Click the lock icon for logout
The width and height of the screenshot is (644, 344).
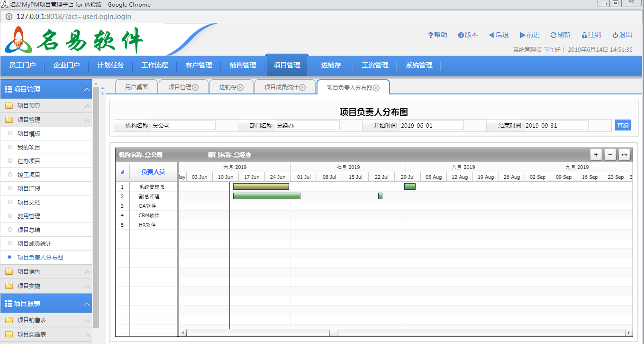(584, 35)
